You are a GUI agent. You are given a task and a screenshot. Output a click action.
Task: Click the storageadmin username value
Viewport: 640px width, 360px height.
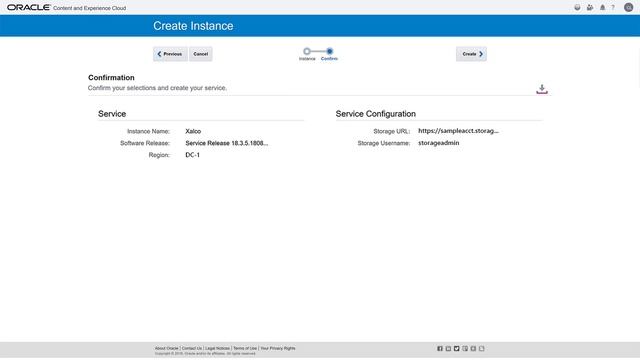pyautogui.click(x=438, y=143)
